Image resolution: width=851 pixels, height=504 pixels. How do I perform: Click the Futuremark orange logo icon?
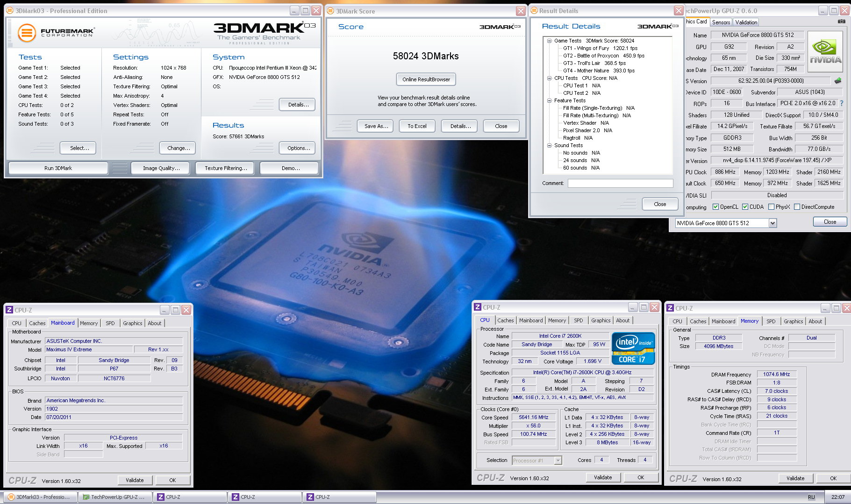27,33
